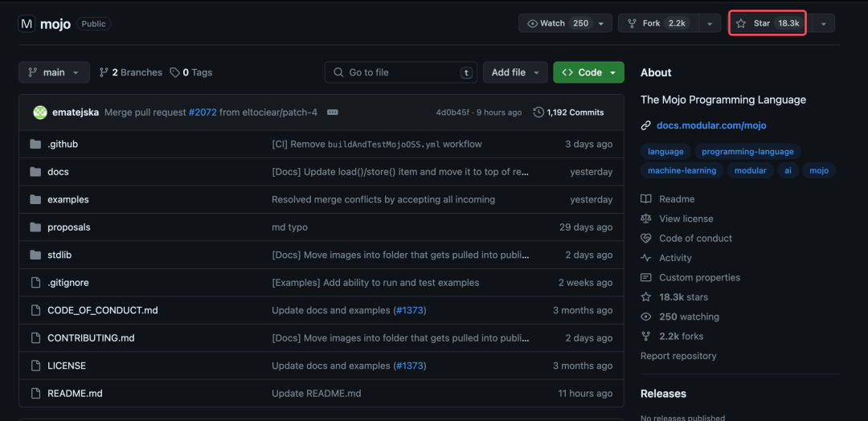868x421 pixels.
Task: Click the CONTRIBUTING.md file icon
Action: pyautogui.click(x=35, y=338)
